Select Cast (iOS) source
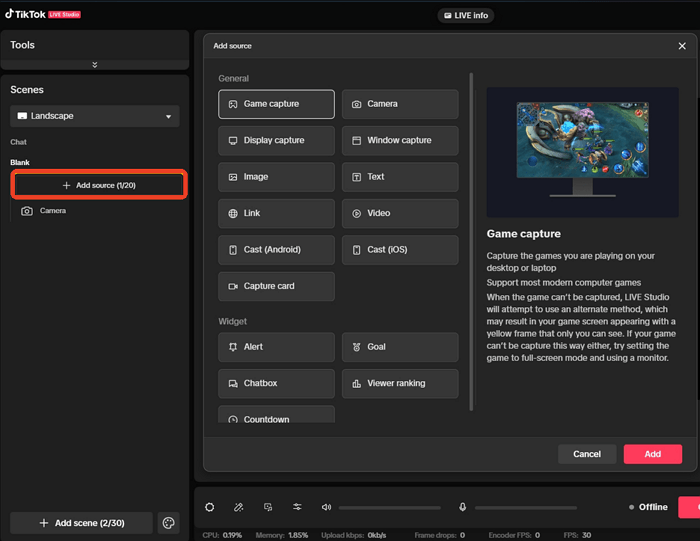The image size is (700, 541). 400,250
